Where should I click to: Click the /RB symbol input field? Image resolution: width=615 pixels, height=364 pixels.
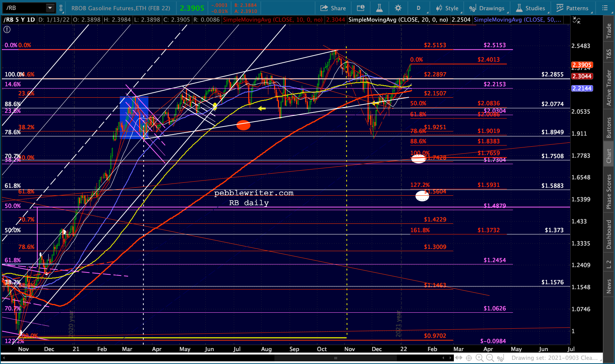(x=25, y=8)
